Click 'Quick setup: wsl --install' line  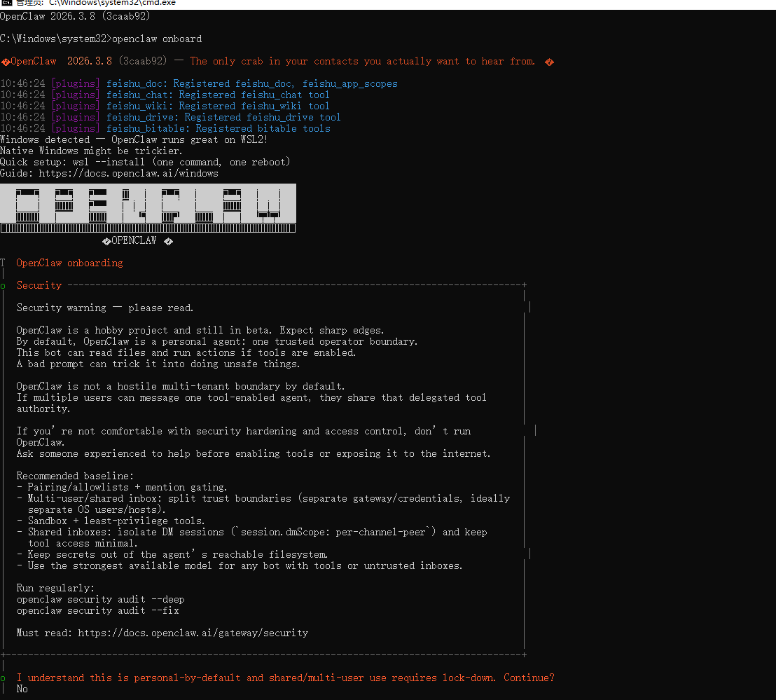click(x=145, y=162)
